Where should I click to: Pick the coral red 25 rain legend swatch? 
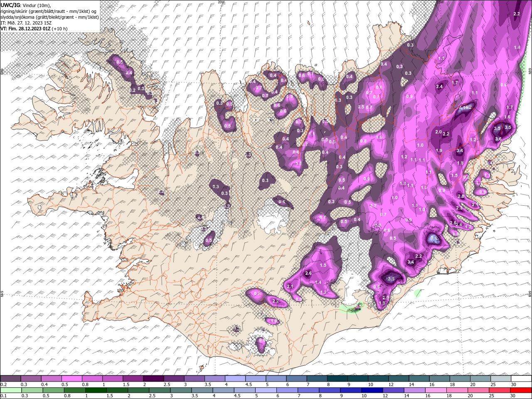pos(499,390)
